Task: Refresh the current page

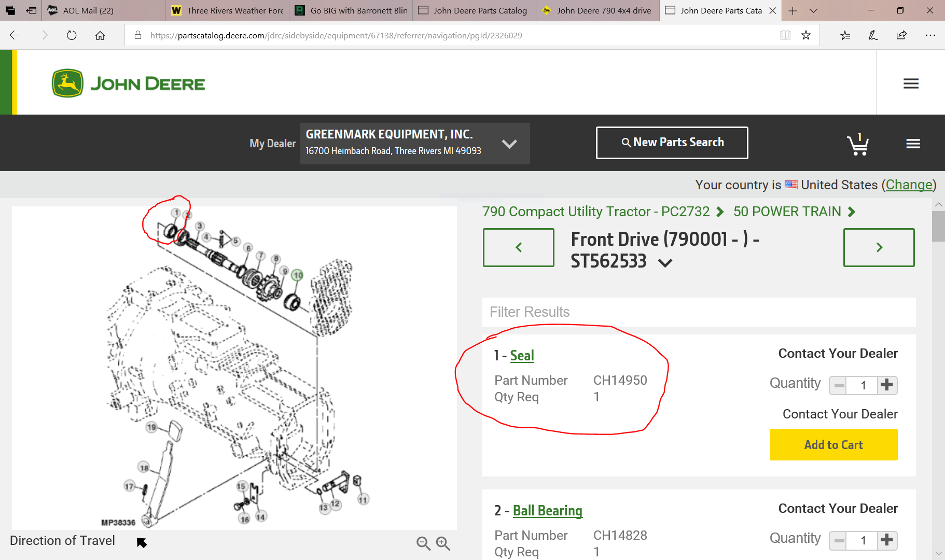Action: point(72,35)
